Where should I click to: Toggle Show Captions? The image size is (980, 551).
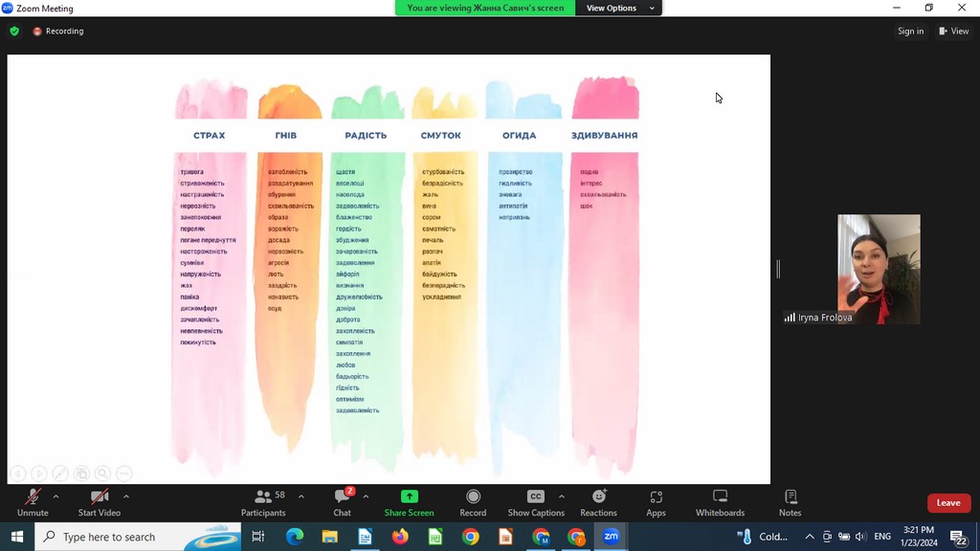pyautogui.click(x=536, y=502)
